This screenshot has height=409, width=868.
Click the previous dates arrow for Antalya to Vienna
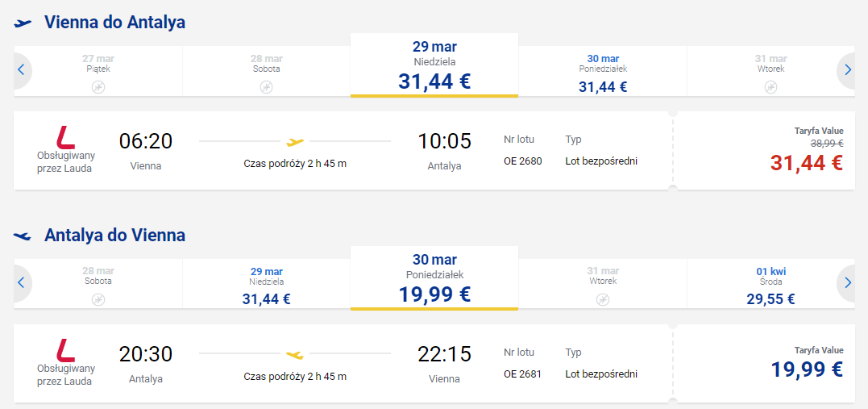[x=22, y=283]
